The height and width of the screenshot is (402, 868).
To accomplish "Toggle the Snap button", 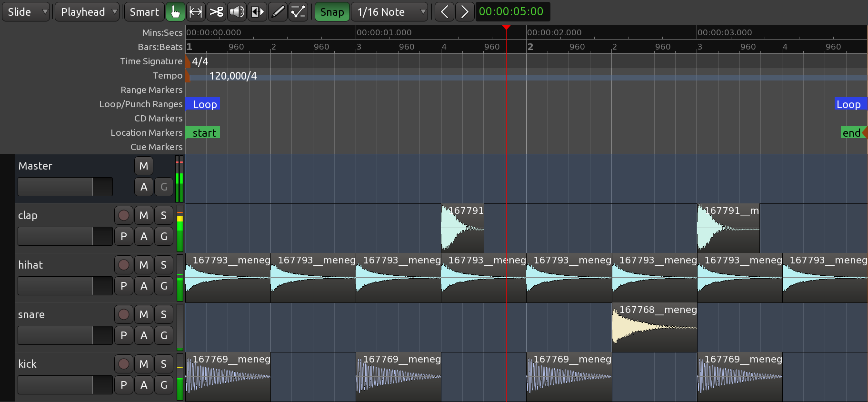I will [332, 12].
